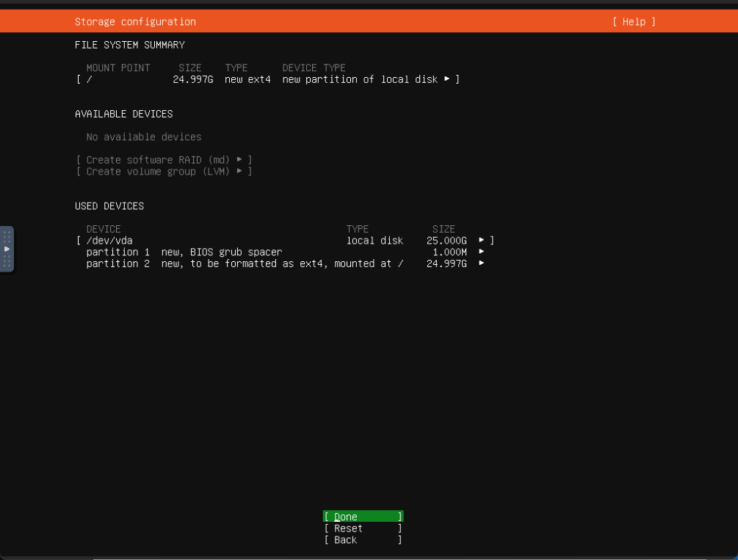Expand arrow on root mount point summary row
Screen dimensions: 738x560
click(x=446, y=79)
